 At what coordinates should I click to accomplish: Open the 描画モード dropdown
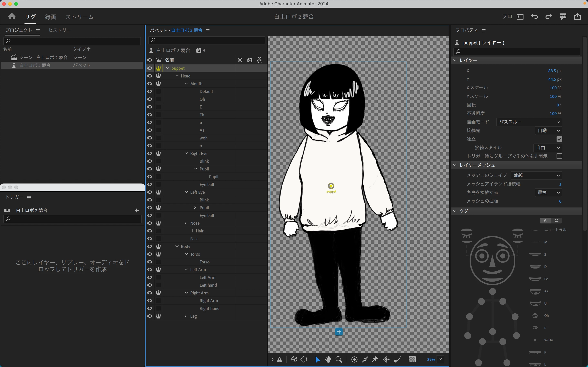(529, 122)
